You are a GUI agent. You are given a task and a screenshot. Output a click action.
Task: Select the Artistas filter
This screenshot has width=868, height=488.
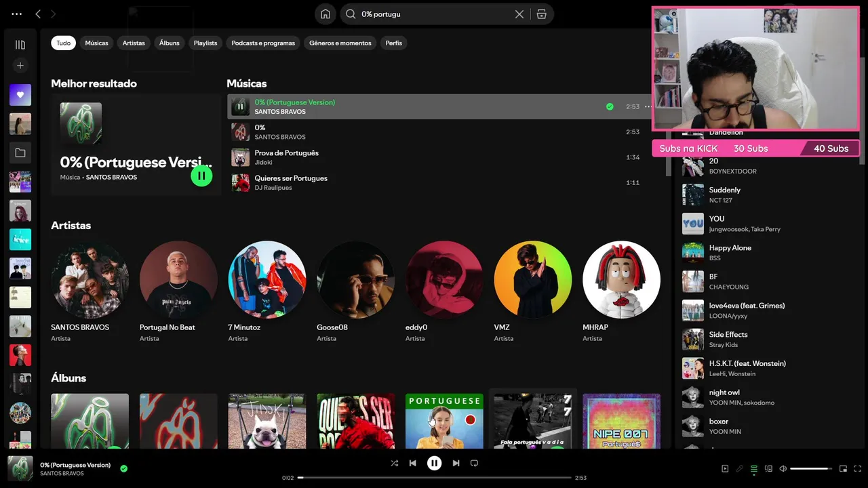pyautogui.click(x=134, y=43)
